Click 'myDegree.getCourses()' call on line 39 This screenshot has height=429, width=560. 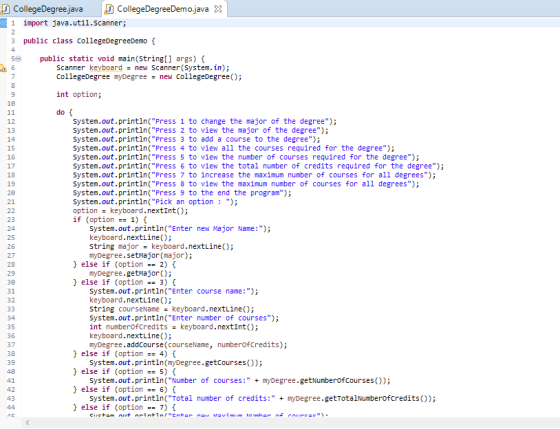(211, 362)
